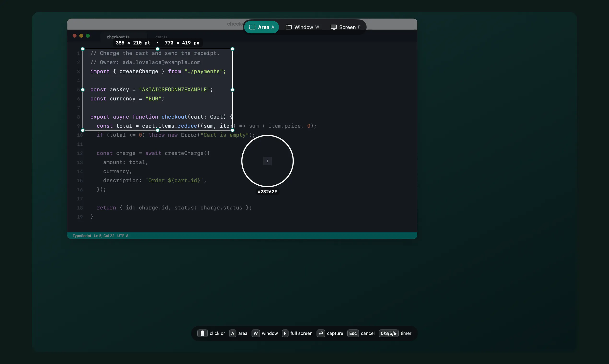Click line number 12 in the gutter
Viewport: 609px width, 364px height.
coord(80,153)
